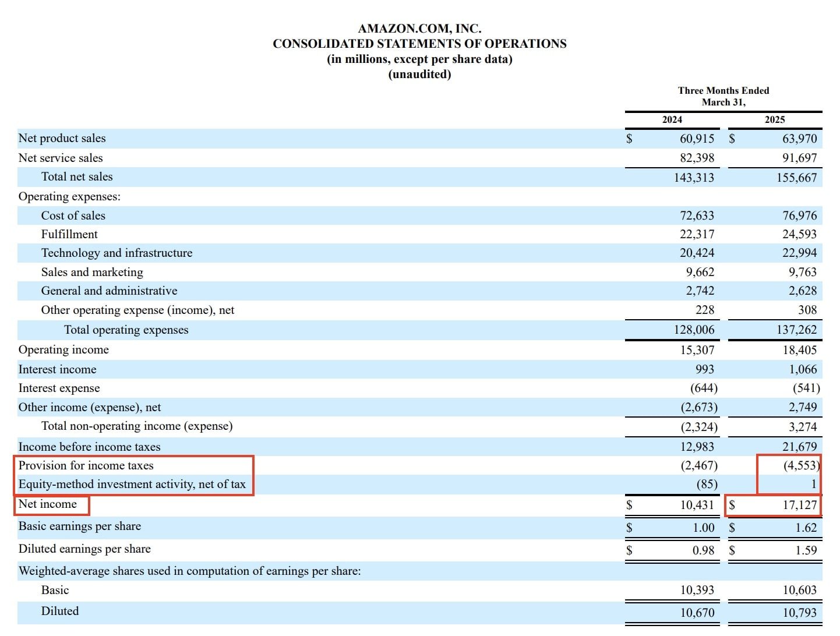
Task: Click the "Interest expense" label
Action: [59, 388]
